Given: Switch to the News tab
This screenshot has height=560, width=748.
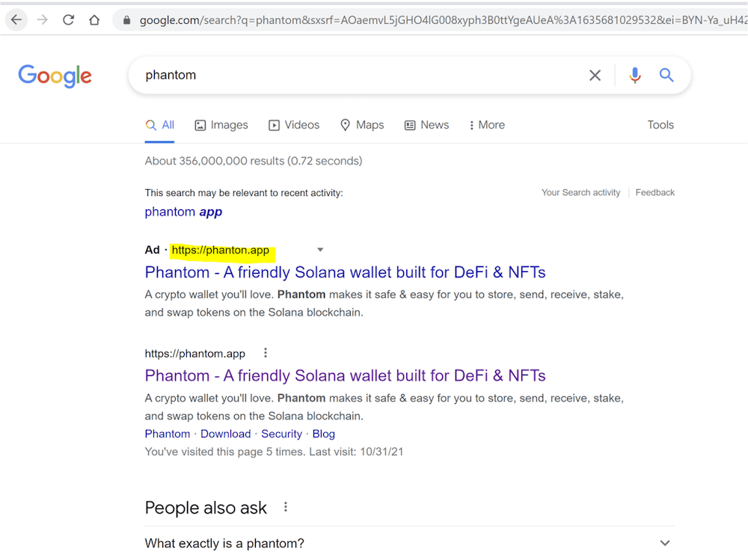Looking at the screenshot, I should coord(427,125).
